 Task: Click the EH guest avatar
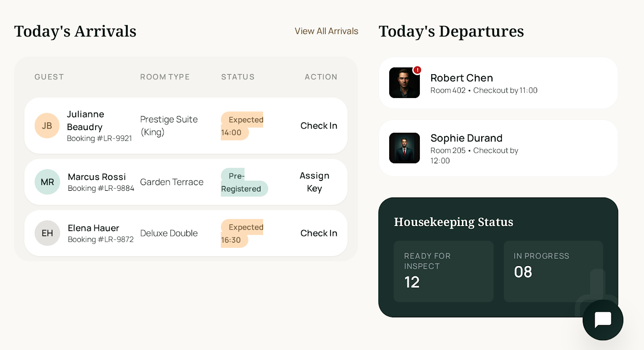(x=47, y=233)
